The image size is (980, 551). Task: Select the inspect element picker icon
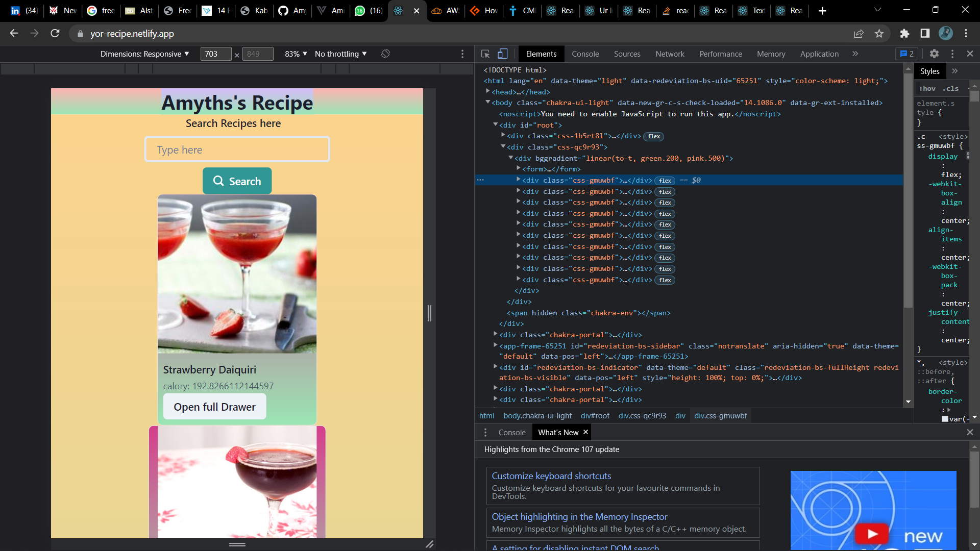(485, 54)
